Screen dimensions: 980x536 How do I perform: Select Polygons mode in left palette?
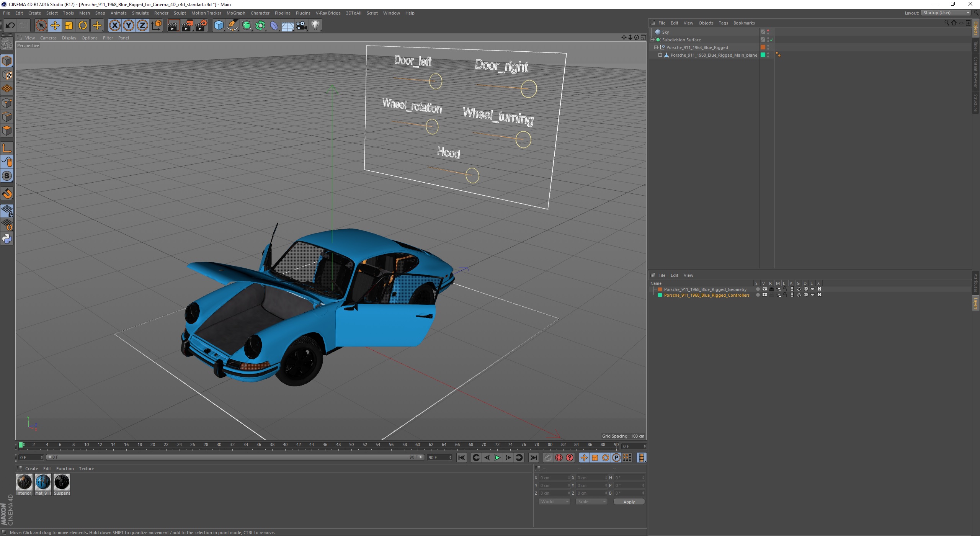point(7,131)
